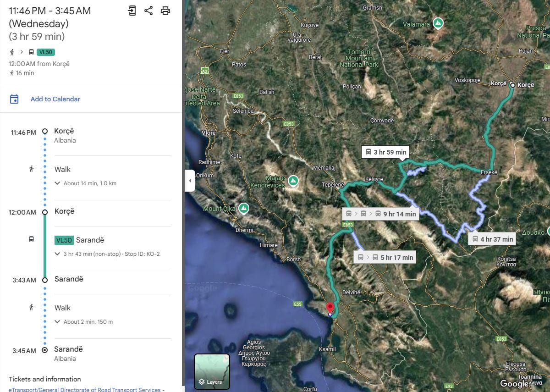Click the bus icon beside VL50 Sarandë

point(31,239)
